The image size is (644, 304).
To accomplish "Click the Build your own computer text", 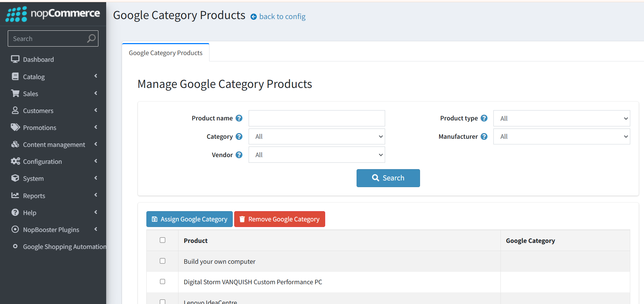I will [x=219, y=261].
